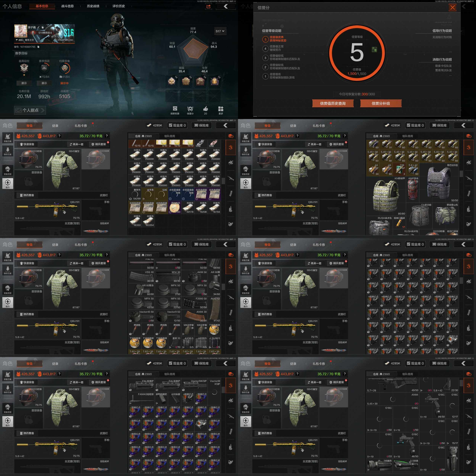
Task: Click 精兵套装 in the VSS 30 magazine screen
Action: coord(99,263)
